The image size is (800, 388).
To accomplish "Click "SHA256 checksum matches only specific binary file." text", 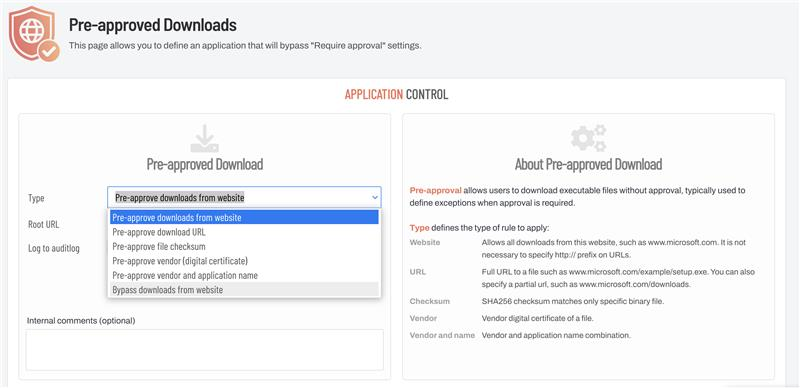I will [573, 301].
